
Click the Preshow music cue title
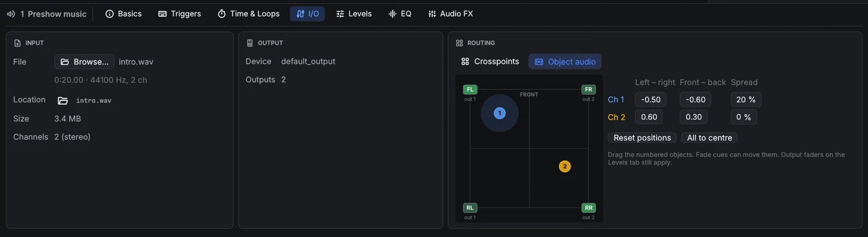coord(57,14)
